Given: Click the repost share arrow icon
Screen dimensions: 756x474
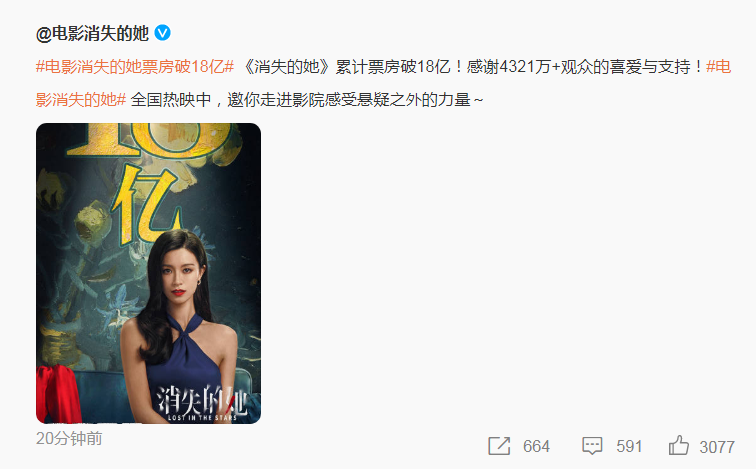Looking at the screenshot, I should point(499,446).
